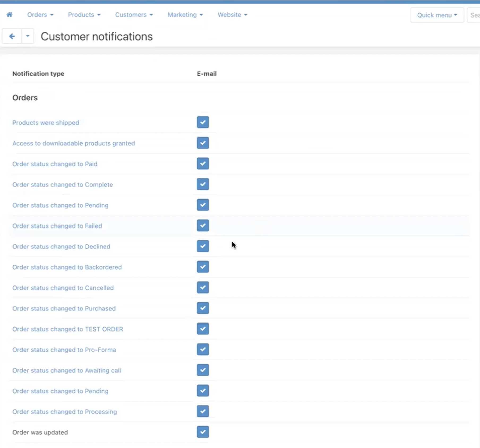
Task: Toggle e-mail for status changed to Processing
Action: pos(203,411)
